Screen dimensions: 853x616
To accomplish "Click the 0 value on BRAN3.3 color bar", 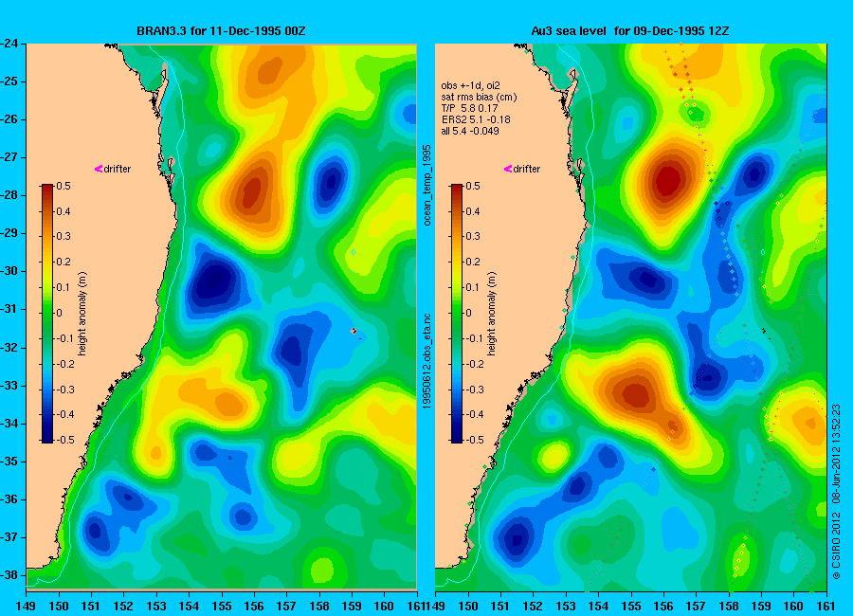I will point(60,313).
